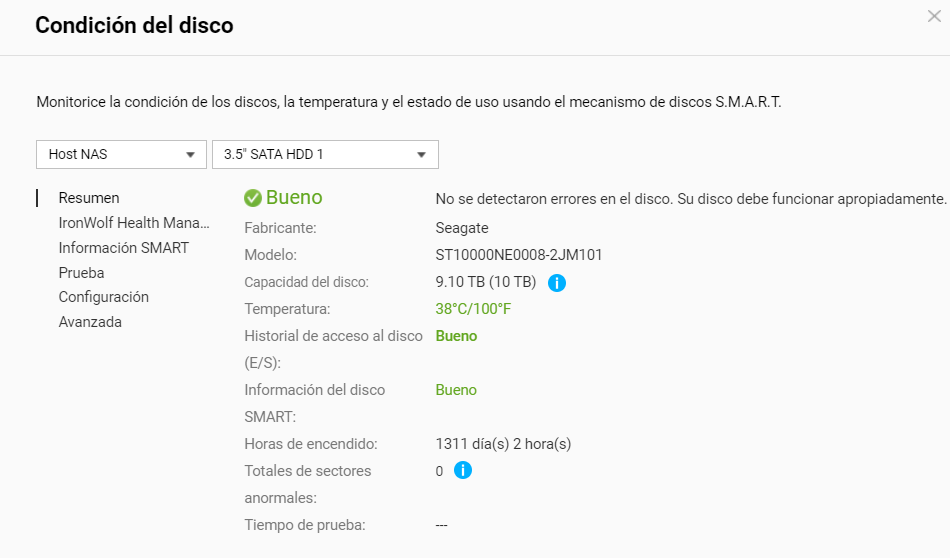Show the Avanzada section
The width and height of the screenshot is (950, 558).
tap(90, 322)
